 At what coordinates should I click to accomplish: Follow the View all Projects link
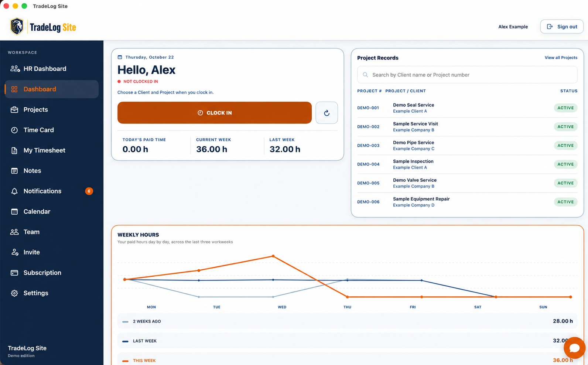click(x=561, y=58)
